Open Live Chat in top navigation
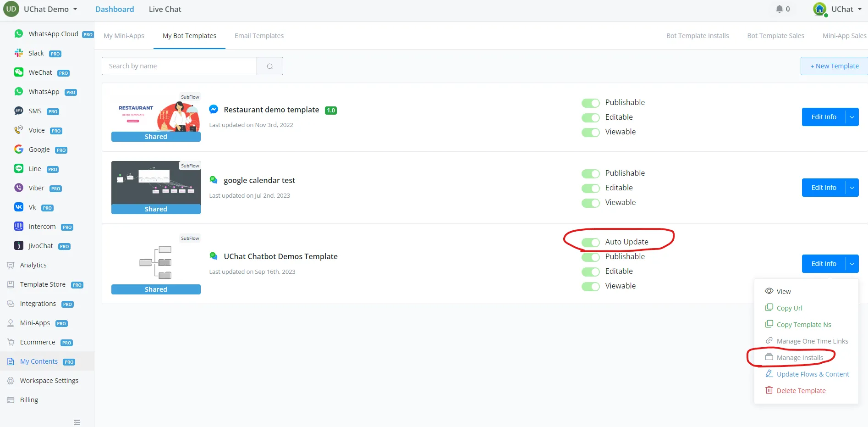This screenshot has height=427, width=868. [x=165, y=9]
